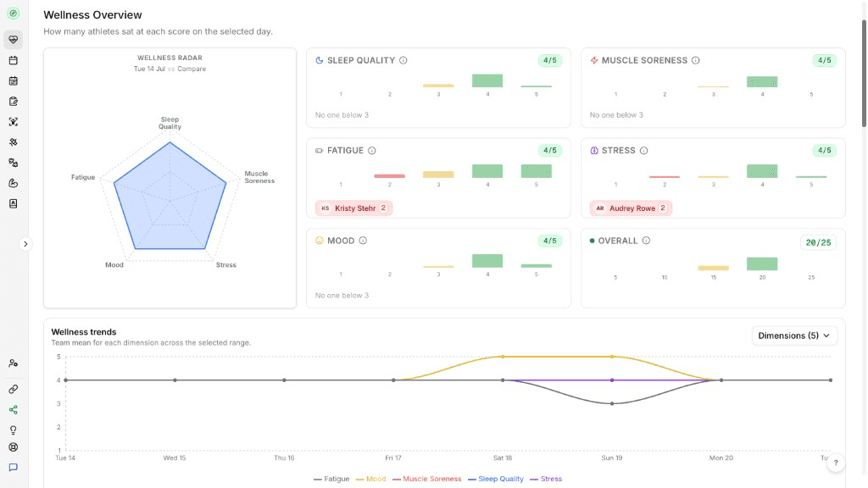Click the lifebuoy support sidebar icon
Image resolution: width=868 pixels, height=488 pixels.
click(14, 447)
